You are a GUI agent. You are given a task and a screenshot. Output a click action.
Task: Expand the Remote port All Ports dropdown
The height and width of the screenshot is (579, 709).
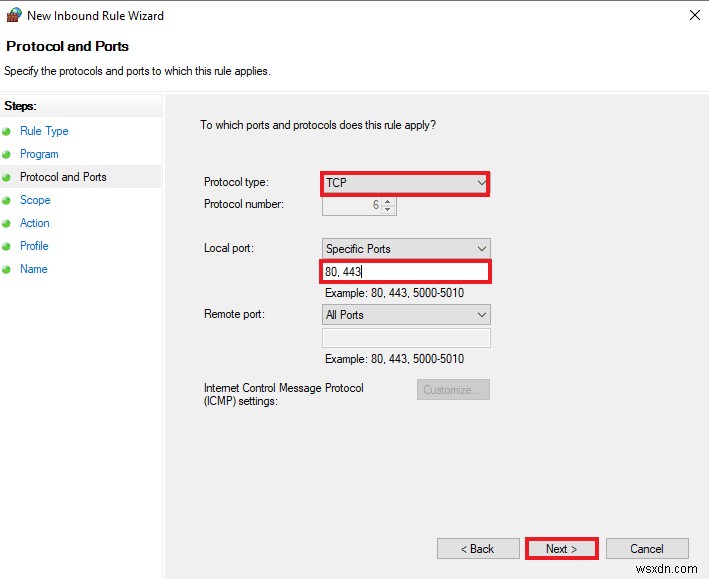tap(406, 314)
